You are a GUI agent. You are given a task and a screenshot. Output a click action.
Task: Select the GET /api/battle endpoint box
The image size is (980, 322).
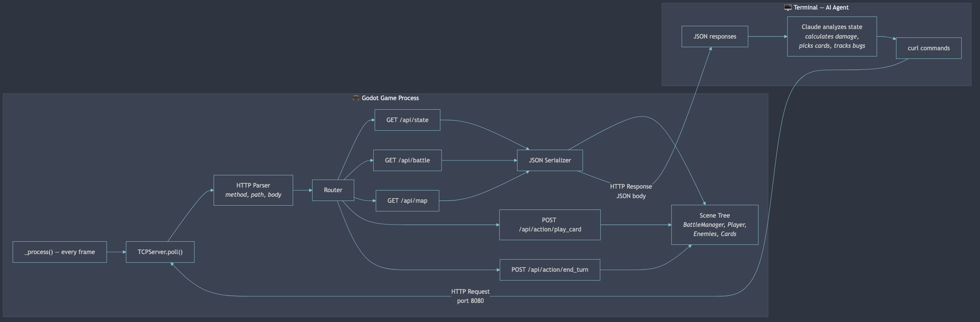[x=407, y=160]
